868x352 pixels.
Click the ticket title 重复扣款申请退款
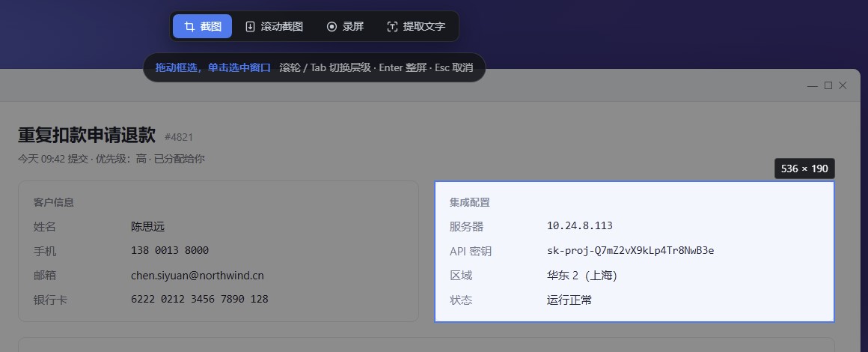87,135
